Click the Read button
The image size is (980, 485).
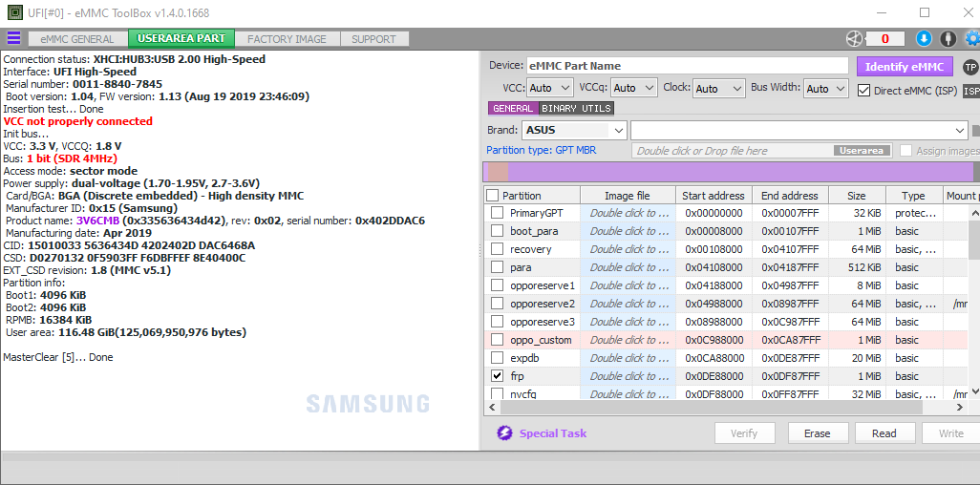tap(884, 433)
